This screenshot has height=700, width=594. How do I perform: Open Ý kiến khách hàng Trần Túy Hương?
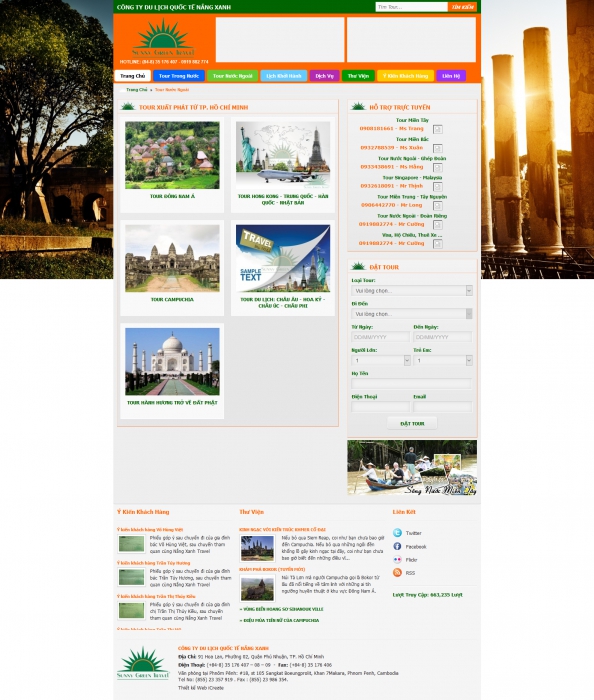154,563
